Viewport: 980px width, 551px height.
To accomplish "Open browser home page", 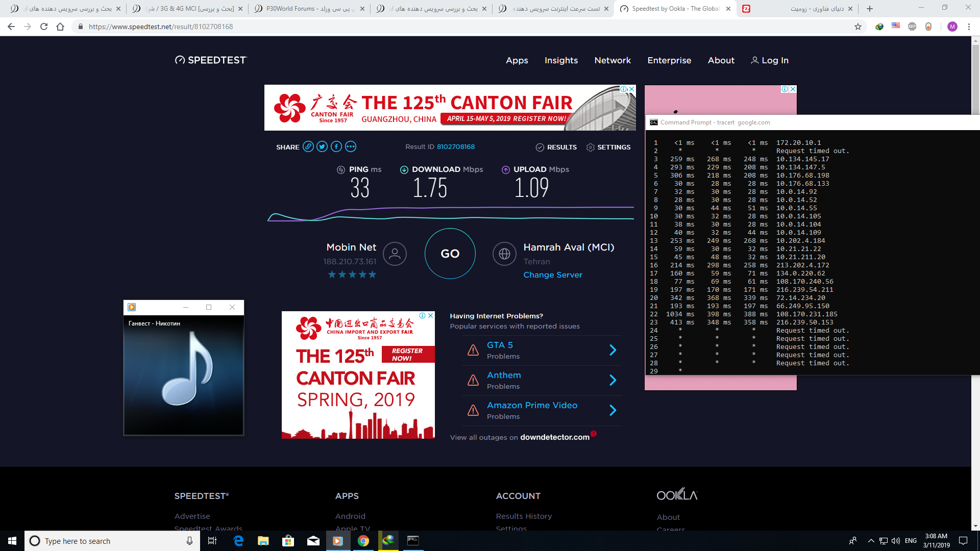I will (60, 27).
